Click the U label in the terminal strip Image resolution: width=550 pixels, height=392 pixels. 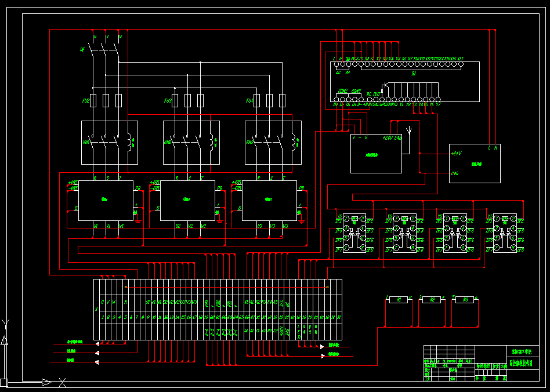click(103, 302)
